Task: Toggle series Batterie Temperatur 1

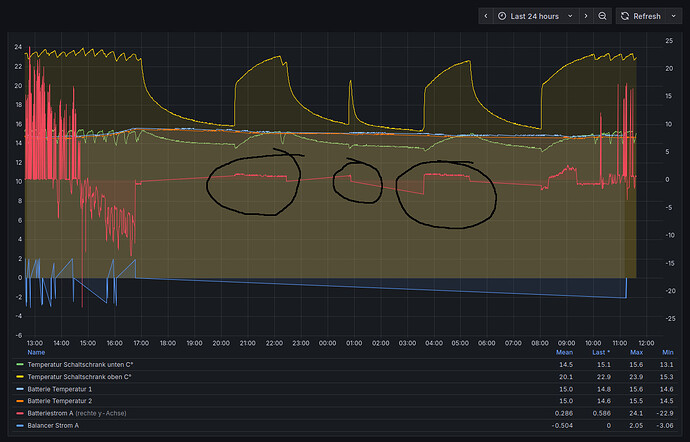Action: [x=60, y=389]
